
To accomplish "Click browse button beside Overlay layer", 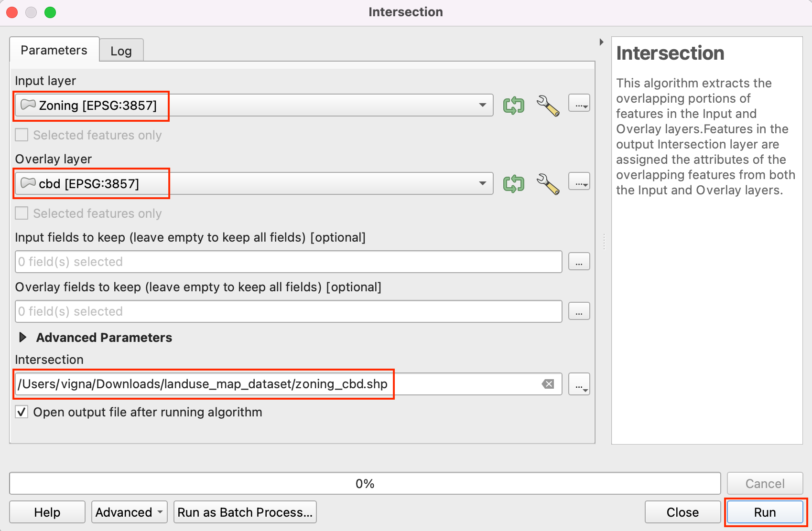I will pyautogui.click(x=579, y=182).
